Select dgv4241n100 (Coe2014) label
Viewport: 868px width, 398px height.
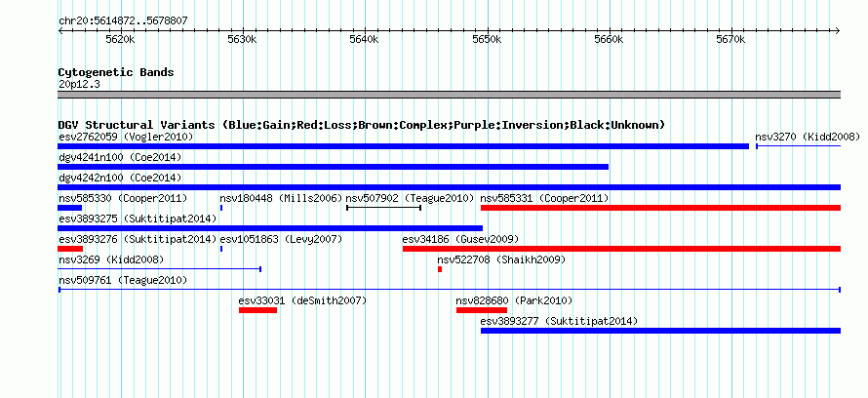120,157
